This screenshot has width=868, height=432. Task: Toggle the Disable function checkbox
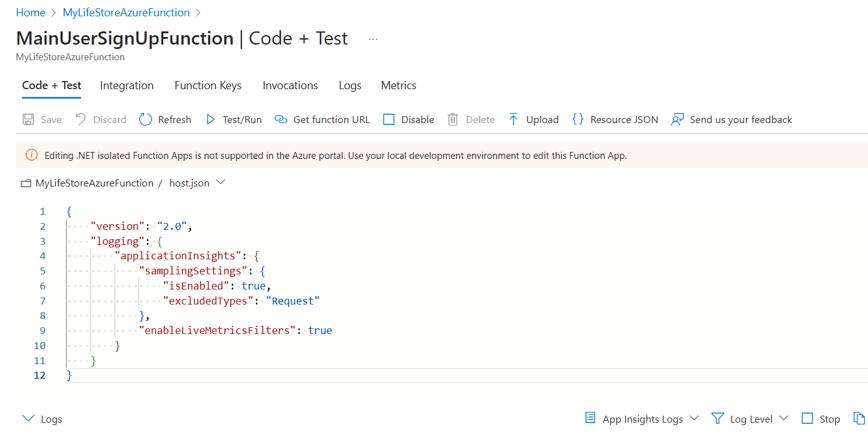(x=389, y=119)
